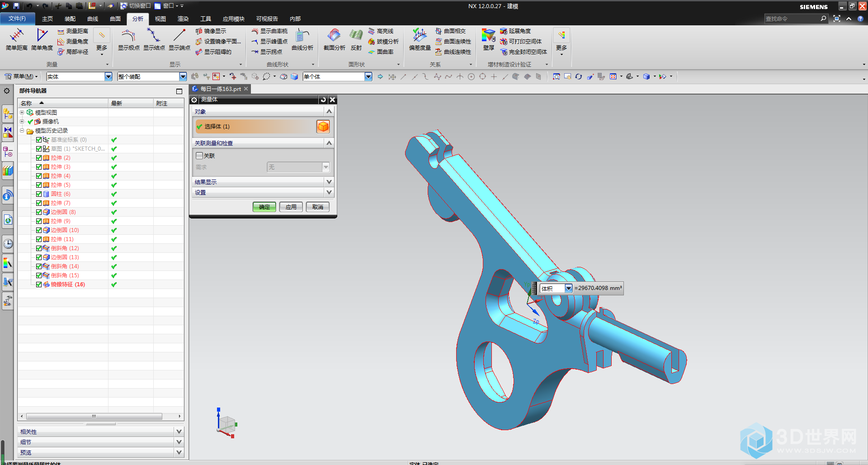This screenshot has width=868, height=465.
Task: Click 更多 in the 测量 group
Action: pos(102,41)
